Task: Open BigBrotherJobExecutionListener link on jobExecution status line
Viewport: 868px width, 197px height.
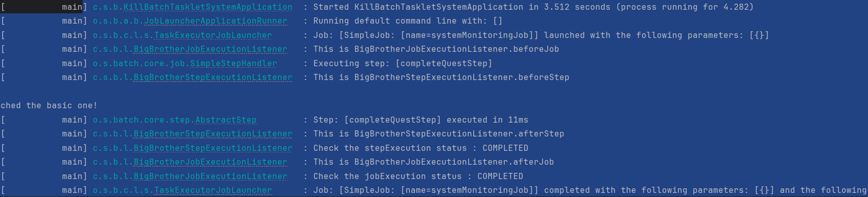Action: [x=210, y=176]
